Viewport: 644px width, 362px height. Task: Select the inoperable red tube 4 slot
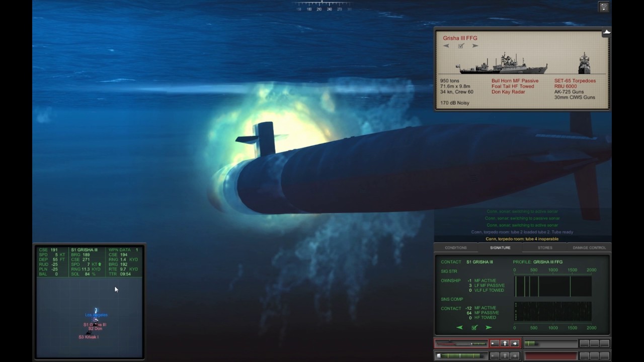tap(550, 355)
